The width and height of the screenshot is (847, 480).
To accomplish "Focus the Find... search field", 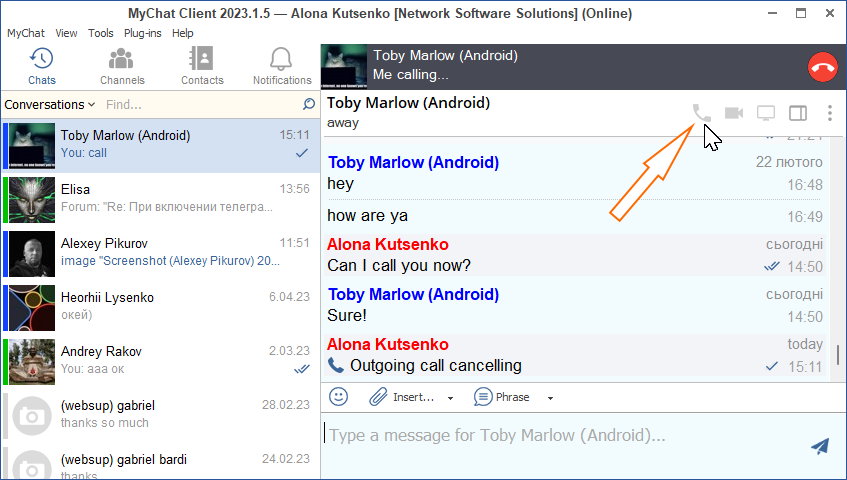I will point(201,104).
